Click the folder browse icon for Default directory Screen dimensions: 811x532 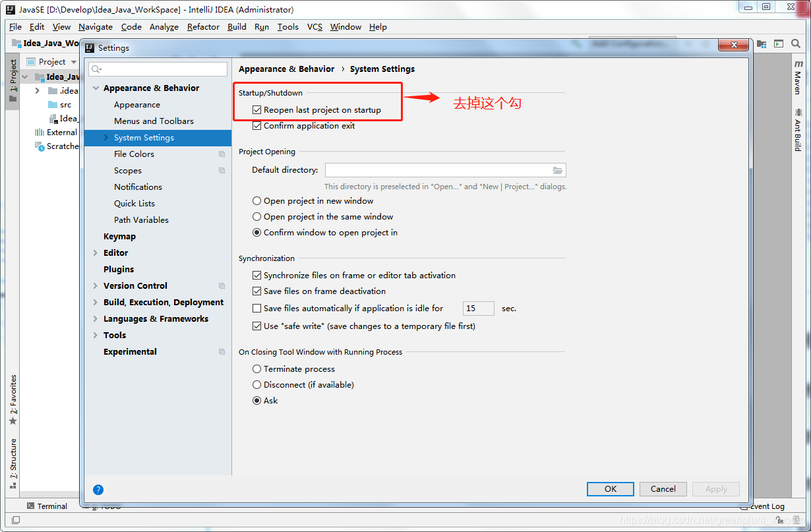coord(558,170)
